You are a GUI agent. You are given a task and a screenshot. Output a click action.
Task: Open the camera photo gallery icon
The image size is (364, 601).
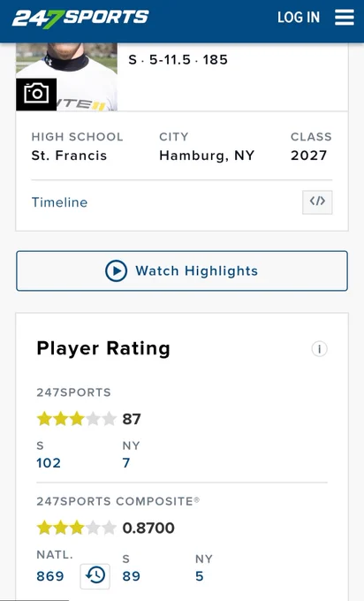point(36,94)
